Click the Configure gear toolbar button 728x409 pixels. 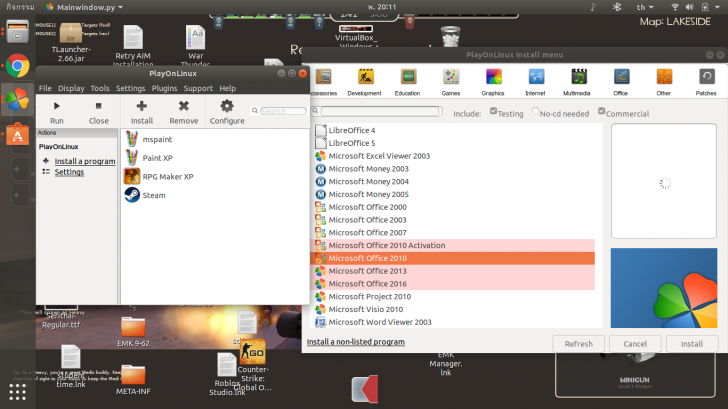(227, 113)
